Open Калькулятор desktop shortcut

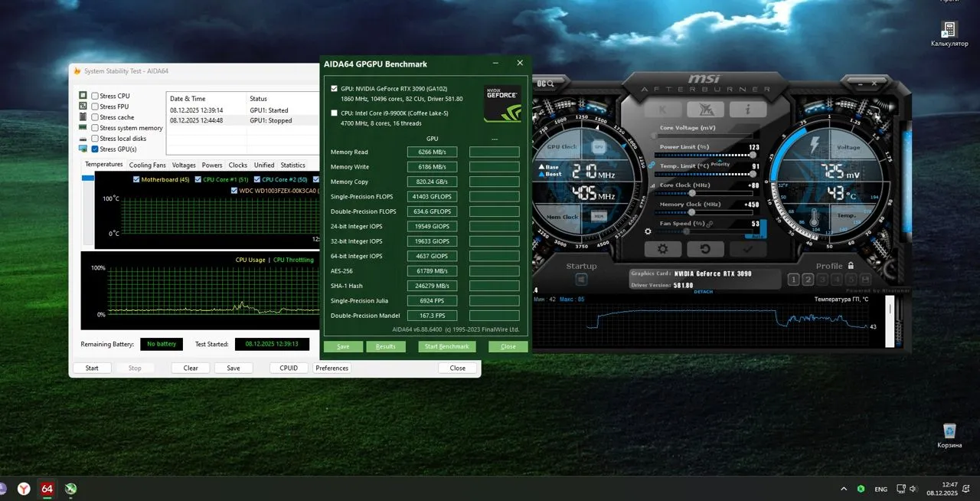(x=949, y=34)
